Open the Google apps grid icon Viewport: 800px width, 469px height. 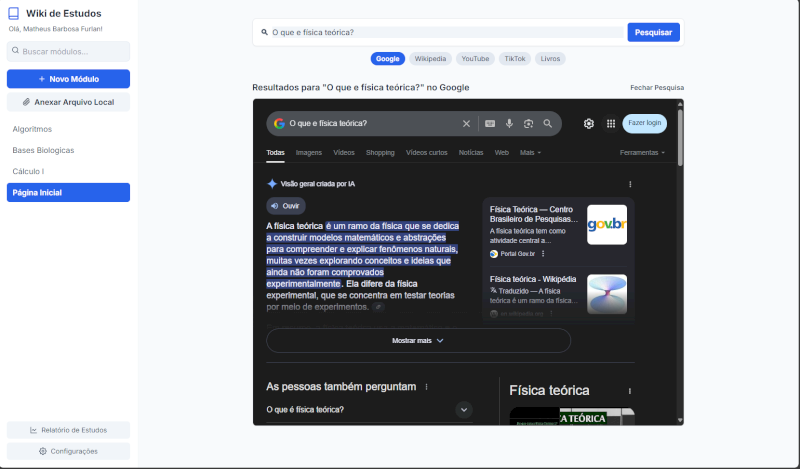click(611, 124)
